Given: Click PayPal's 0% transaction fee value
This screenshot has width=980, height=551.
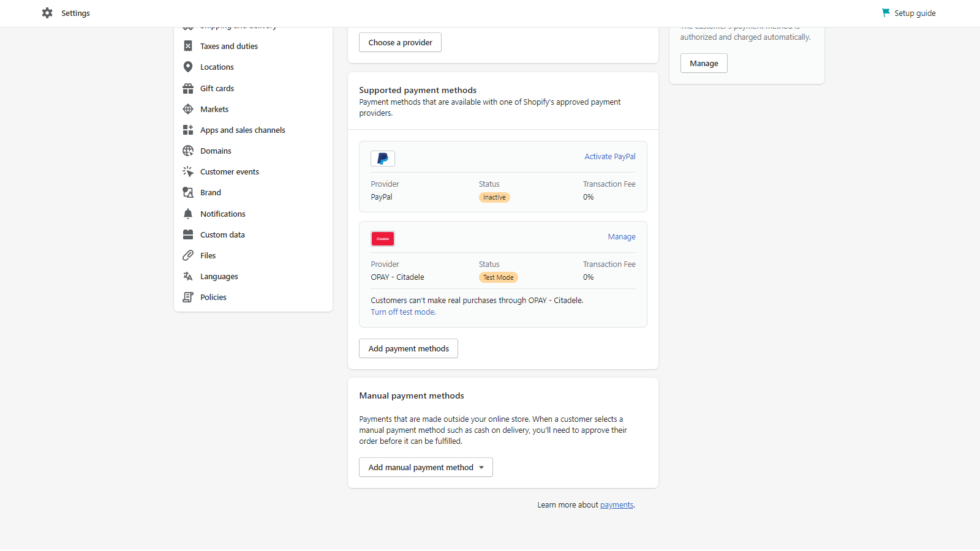Looking at the screenshot, I should click(589, 197).
